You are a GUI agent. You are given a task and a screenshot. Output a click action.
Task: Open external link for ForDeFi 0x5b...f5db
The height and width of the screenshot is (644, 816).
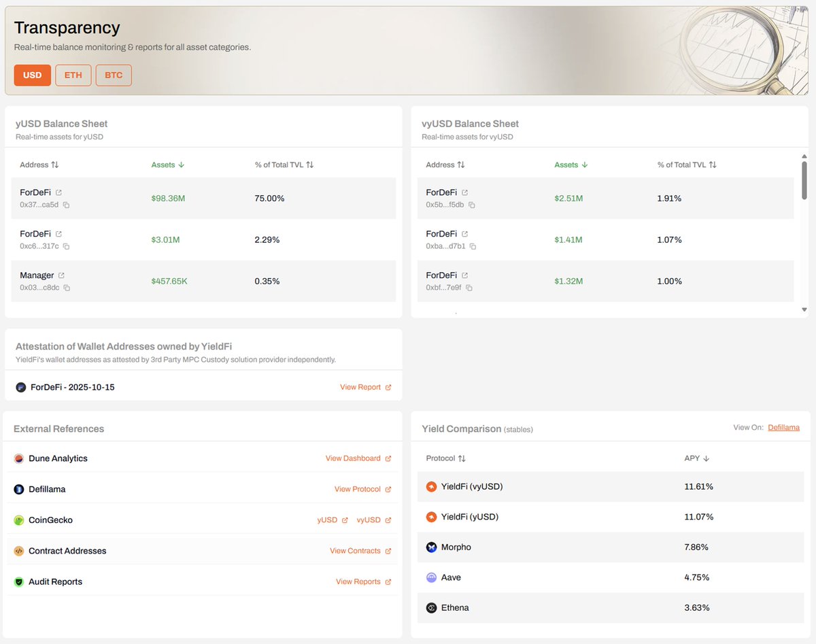(x=464, y=192)
